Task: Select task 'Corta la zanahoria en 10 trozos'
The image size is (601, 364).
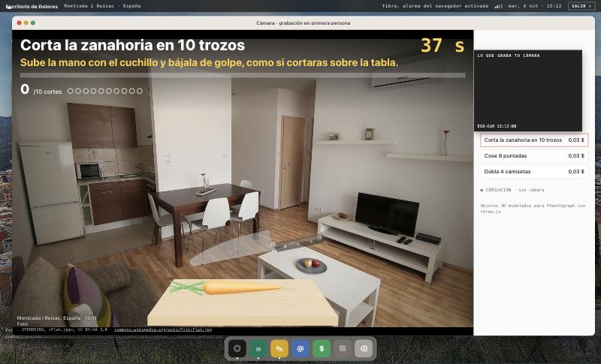Action: tap(534, 140)
